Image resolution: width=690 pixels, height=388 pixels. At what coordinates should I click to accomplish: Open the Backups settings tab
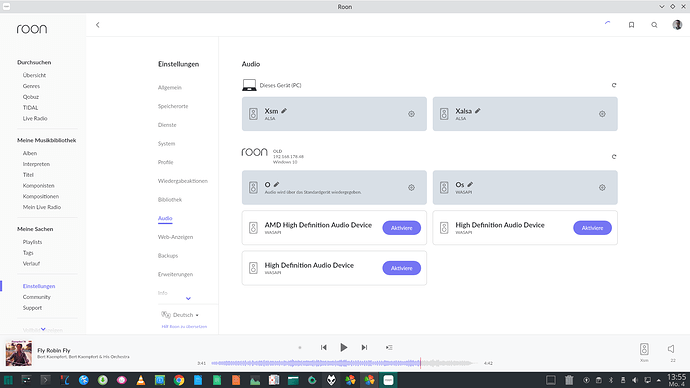click(168, 256)
